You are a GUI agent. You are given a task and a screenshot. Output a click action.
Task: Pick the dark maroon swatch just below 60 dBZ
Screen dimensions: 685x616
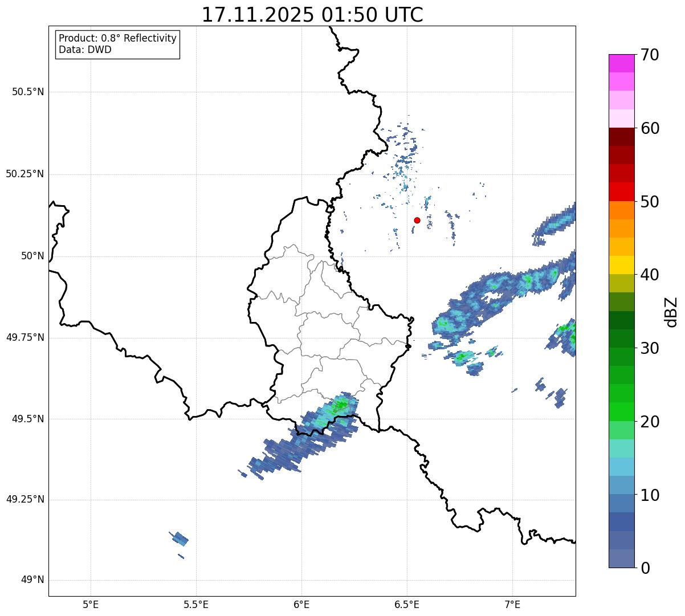pyautogui.click(x=621, y=137)
